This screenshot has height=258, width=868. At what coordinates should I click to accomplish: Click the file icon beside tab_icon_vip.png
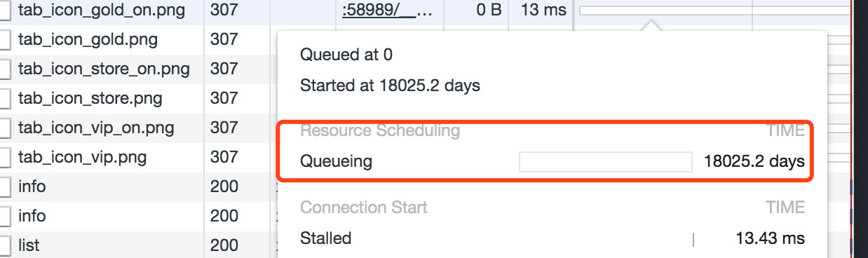point(4,158)
